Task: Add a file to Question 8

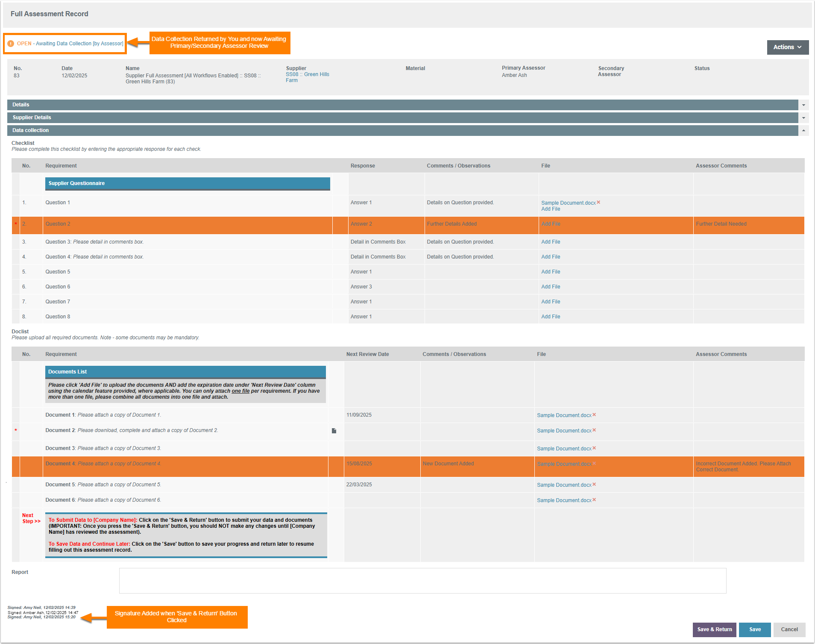Action: coord(551,317)
